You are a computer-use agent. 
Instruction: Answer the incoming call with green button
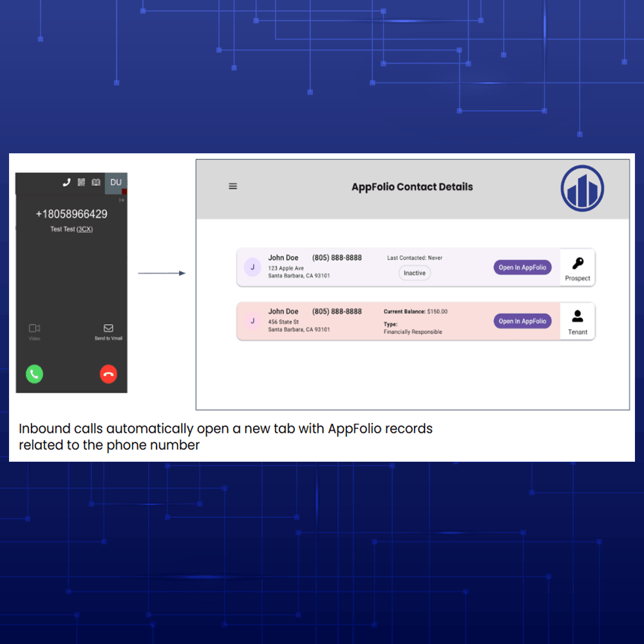point(35,374)
